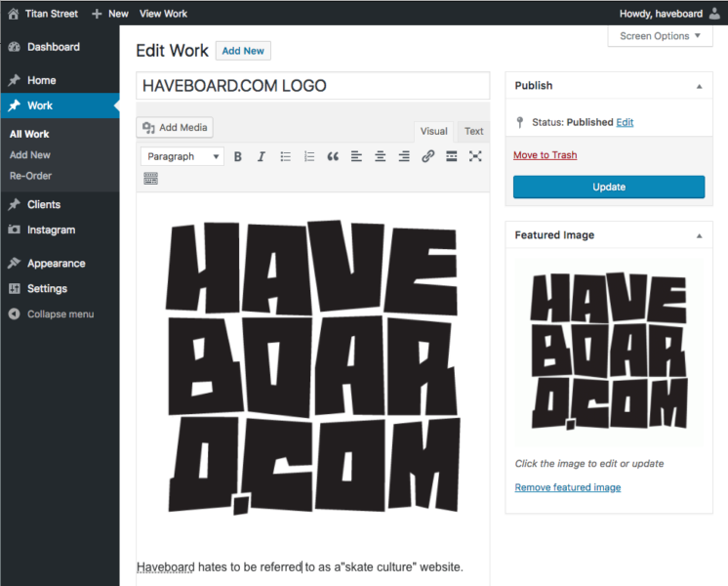Screen dimensions: 728x586
Task: Insert a numbered list
Action: click(309, 156)
